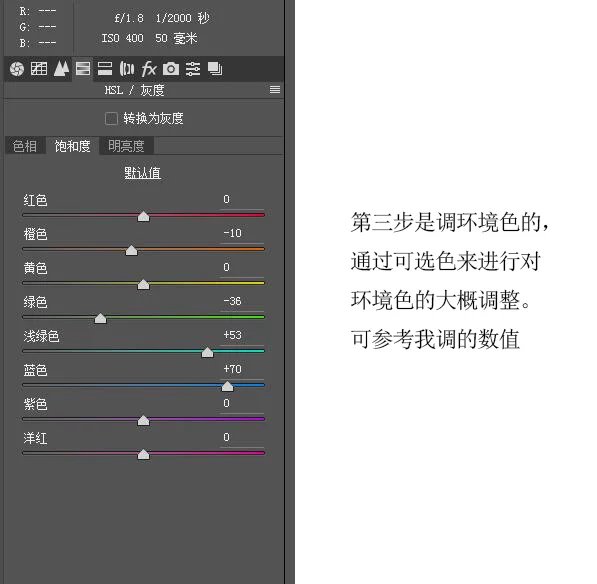Open the Snapshots stacked-pages icon
597x584 pixels.
coord(215,69)
